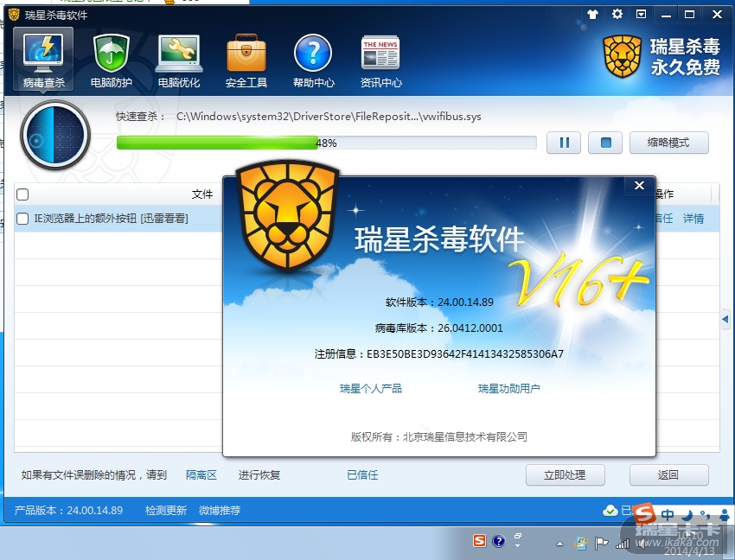Click the 文件 column header

pos(202,194)
